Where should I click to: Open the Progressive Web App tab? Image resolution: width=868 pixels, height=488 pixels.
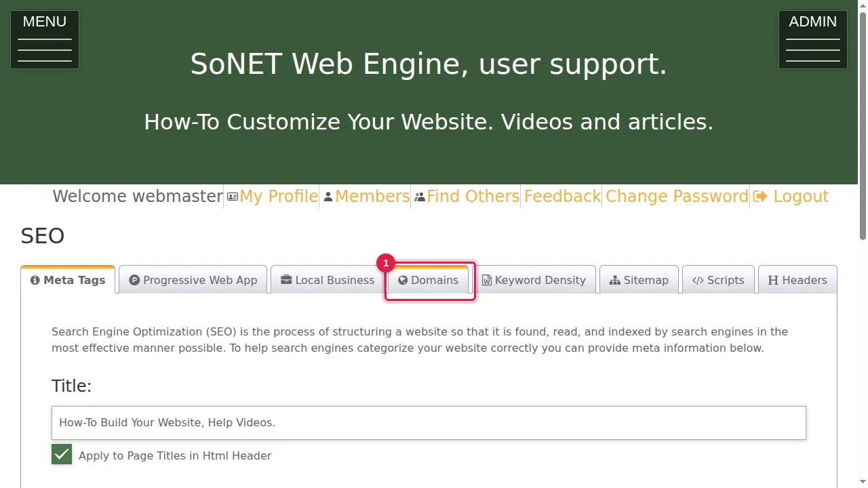(193, 279)
